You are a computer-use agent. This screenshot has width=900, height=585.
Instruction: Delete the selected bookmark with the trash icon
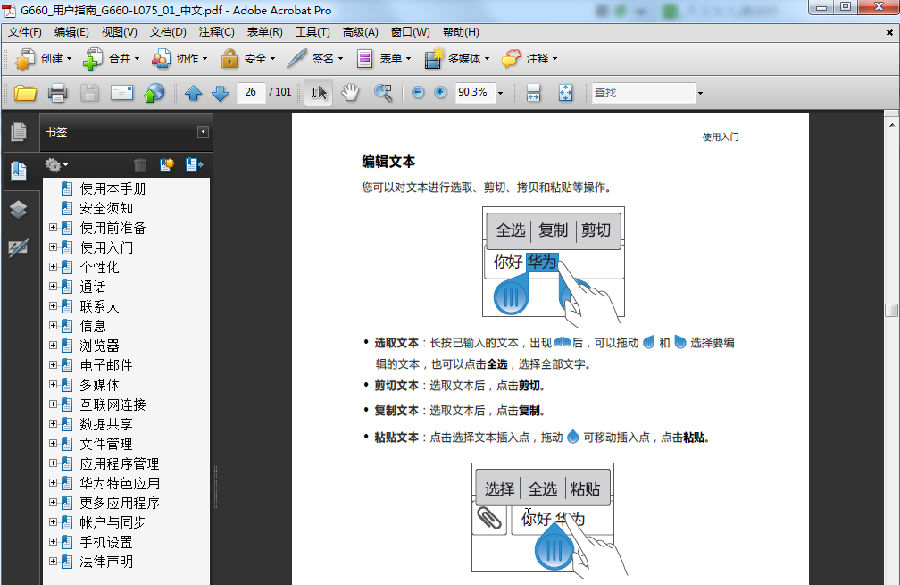coord(140,165)
